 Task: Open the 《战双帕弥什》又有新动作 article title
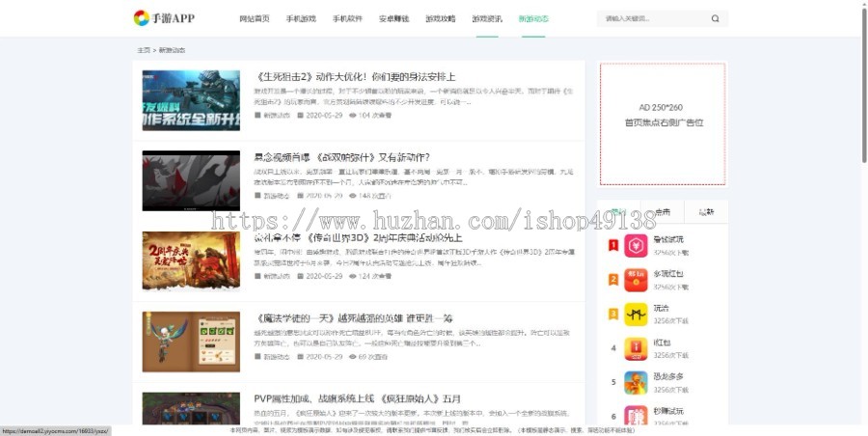click(x=342, y=157)
